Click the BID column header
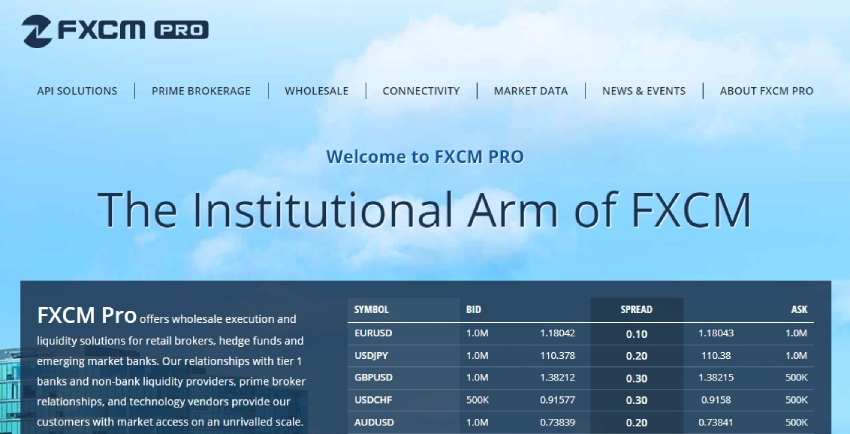850x434 pixels. coord(474,310)
